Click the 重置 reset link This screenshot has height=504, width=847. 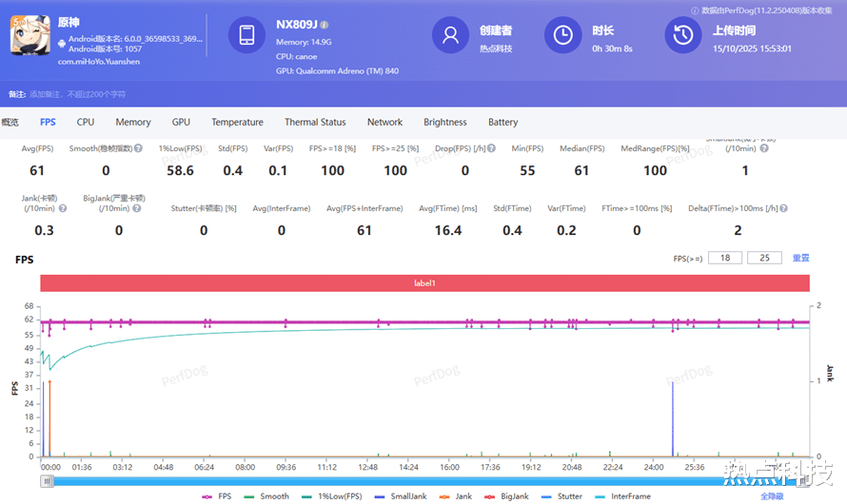click(800, 258)
